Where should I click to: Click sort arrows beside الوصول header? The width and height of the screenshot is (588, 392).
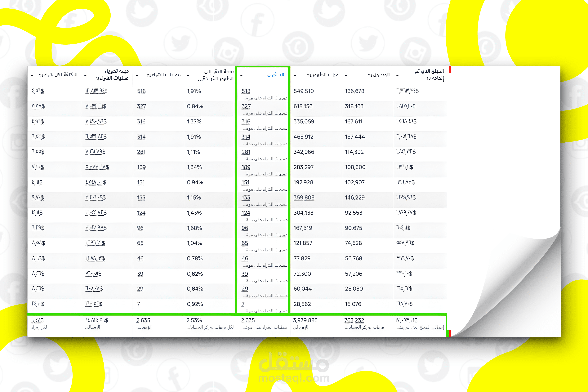(370, 75)
